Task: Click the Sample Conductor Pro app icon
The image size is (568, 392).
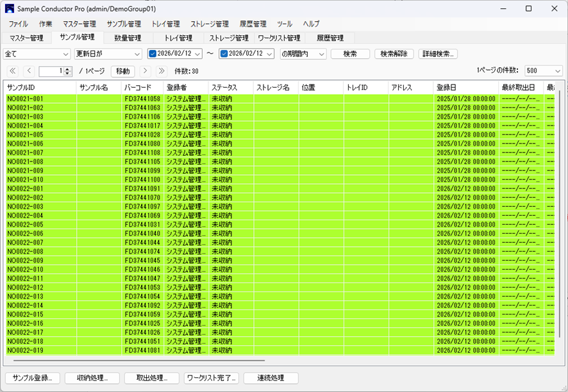Action: click(x=9, y=9)
